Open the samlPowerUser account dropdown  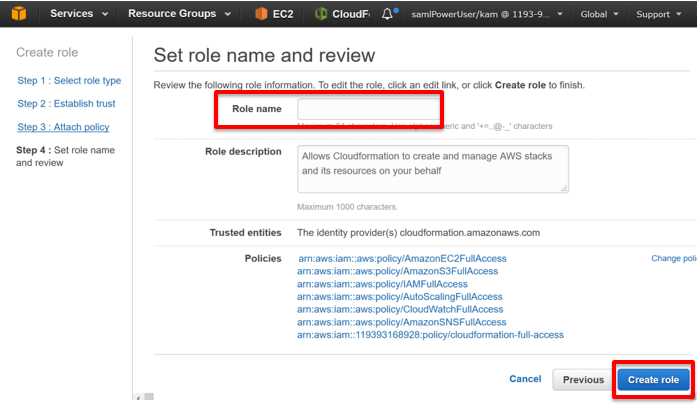tap(487, 14)
